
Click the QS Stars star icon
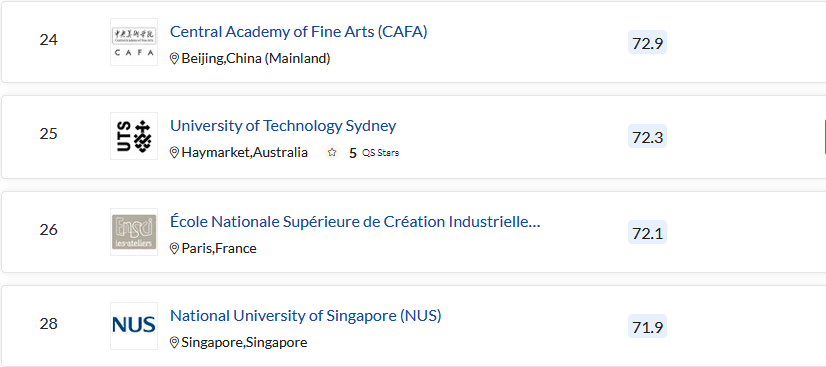tap(332, 153)
